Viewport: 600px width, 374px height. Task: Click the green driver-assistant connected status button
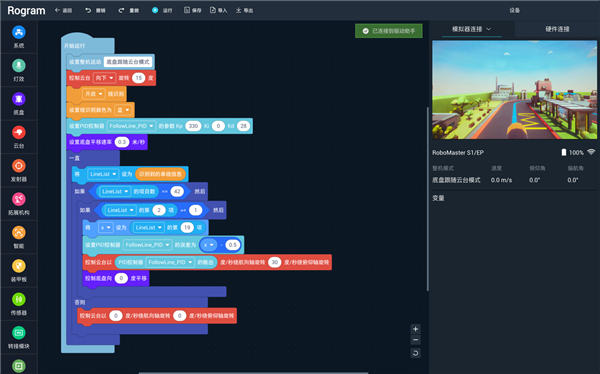(388, 31)
